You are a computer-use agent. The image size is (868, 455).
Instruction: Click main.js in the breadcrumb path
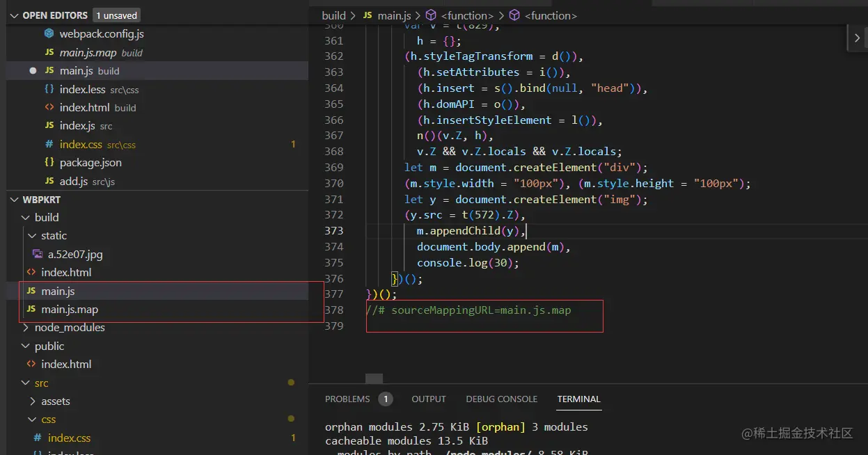pos(394,15)
